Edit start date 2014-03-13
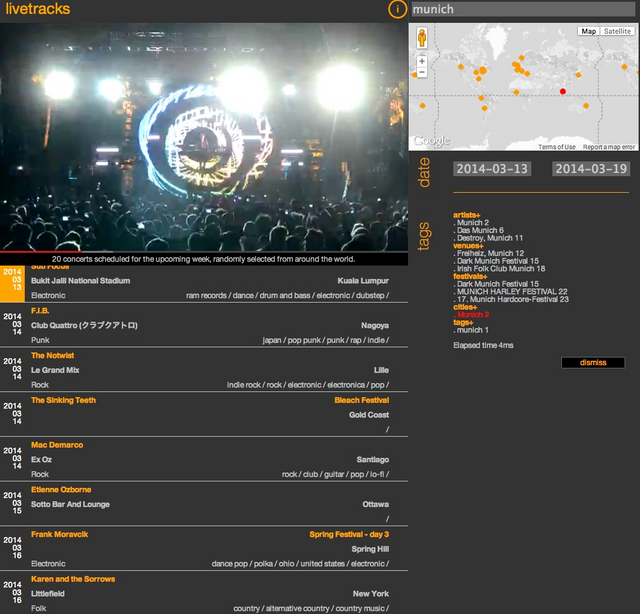Screen dimensions: 640x614 tap(492, 169)
